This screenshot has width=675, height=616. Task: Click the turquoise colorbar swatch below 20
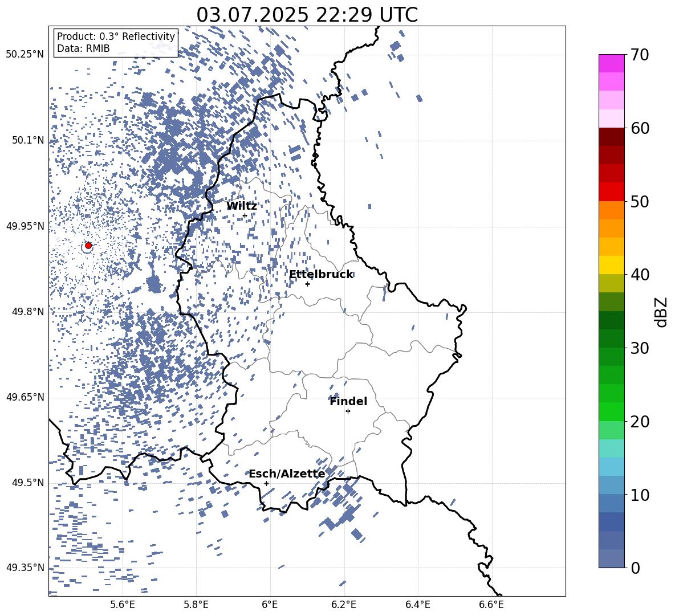(x=612, y=448)
